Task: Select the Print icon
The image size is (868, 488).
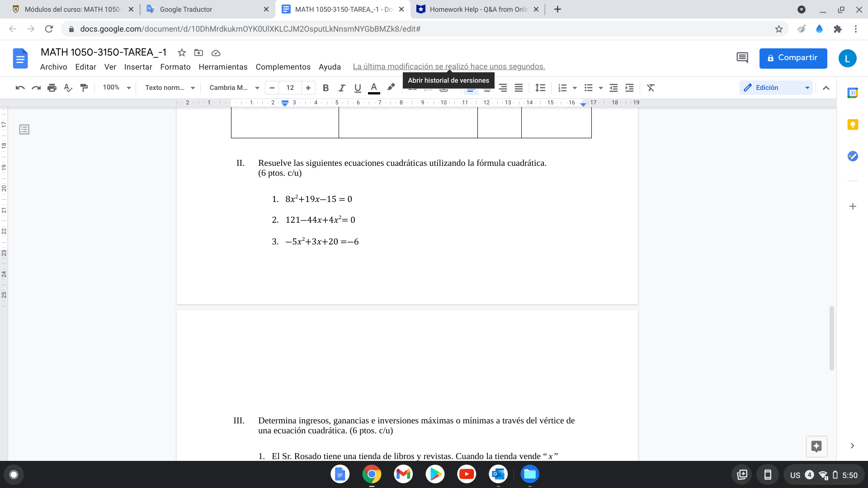Action: point(52,88)
